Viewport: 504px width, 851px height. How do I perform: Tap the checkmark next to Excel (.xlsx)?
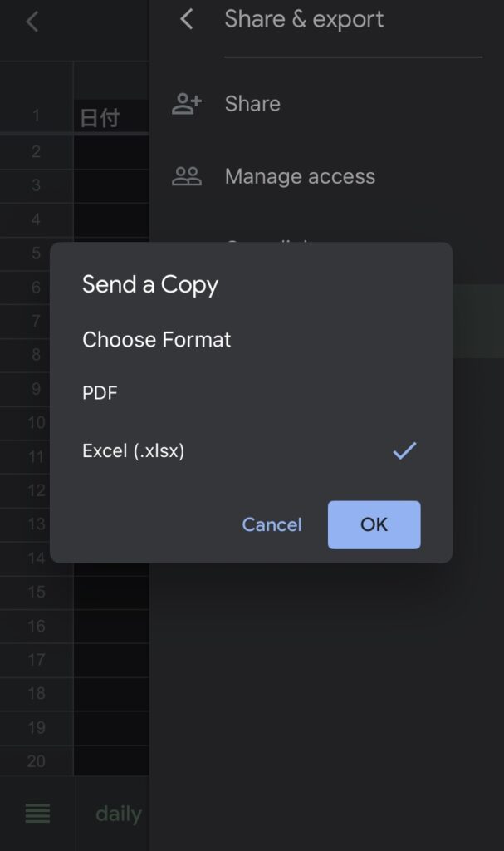[x=404, y=451]
